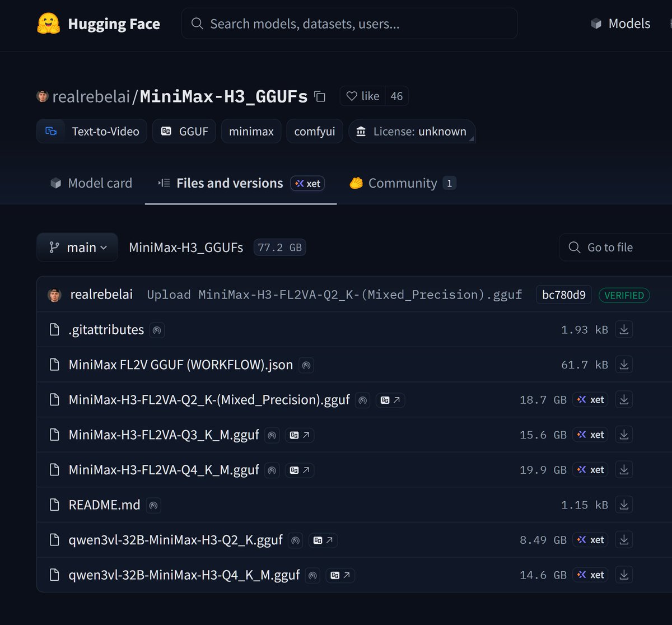Click the realrebelai avatar next to the repo title
The width and height of the screenshot is (672, 625).
point(43,96)
